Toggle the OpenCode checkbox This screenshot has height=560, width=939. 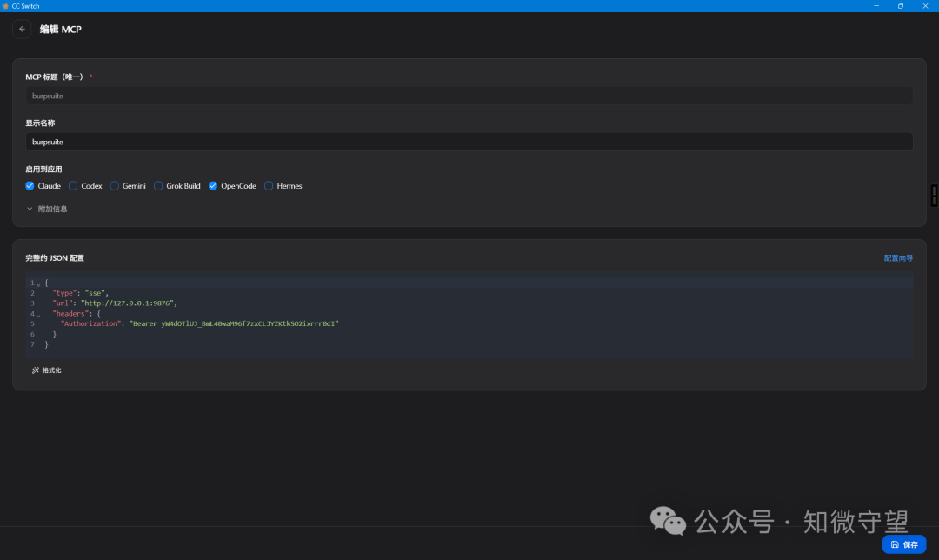tap(213, 186)
